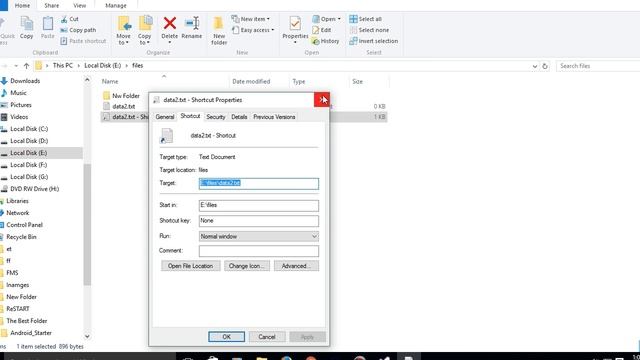Screen dimensions: 640x360
Task: Open the General tab in Properties dialog
Action: (165, 117)
